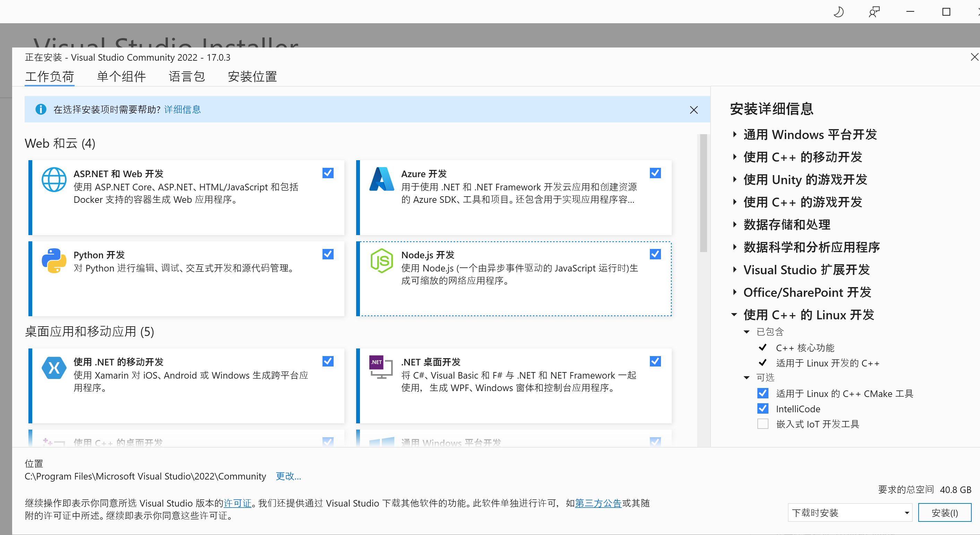Select the Python 开发 workload card
Viewport: 980px width, 535px height.
[x=187, y=278]
